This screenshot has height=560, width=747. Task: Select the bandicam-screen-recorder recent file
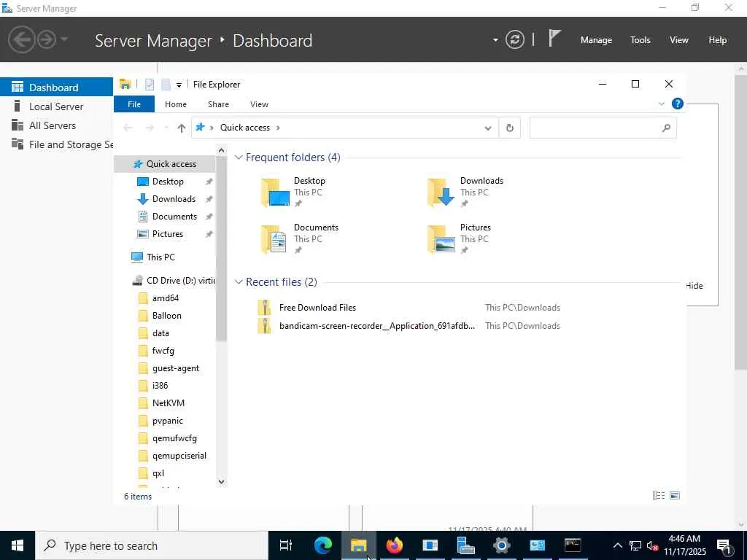tap(376, 326)
